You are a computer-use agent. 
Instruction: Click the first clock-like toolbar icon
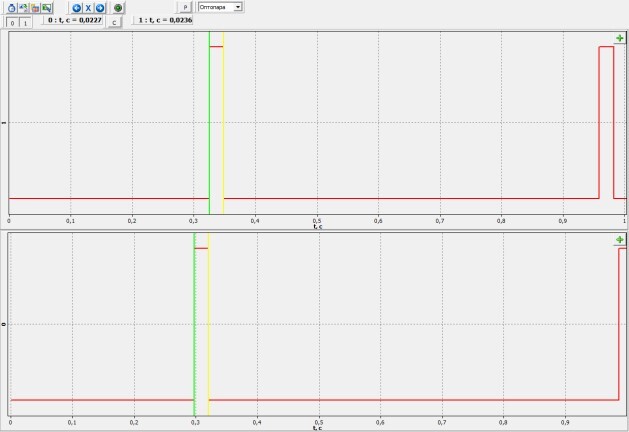tap(10, 7)
